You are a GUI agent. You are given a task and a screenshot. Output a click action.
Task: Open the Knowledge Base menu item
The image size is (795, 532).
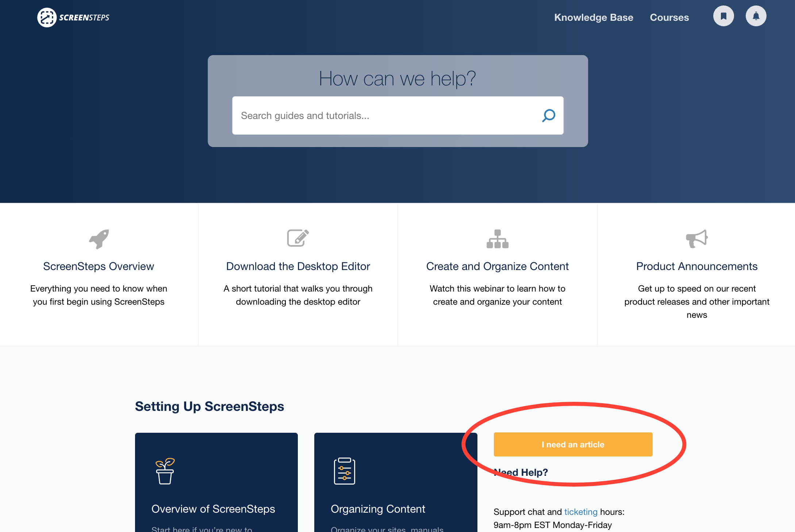tap(594, 18)
